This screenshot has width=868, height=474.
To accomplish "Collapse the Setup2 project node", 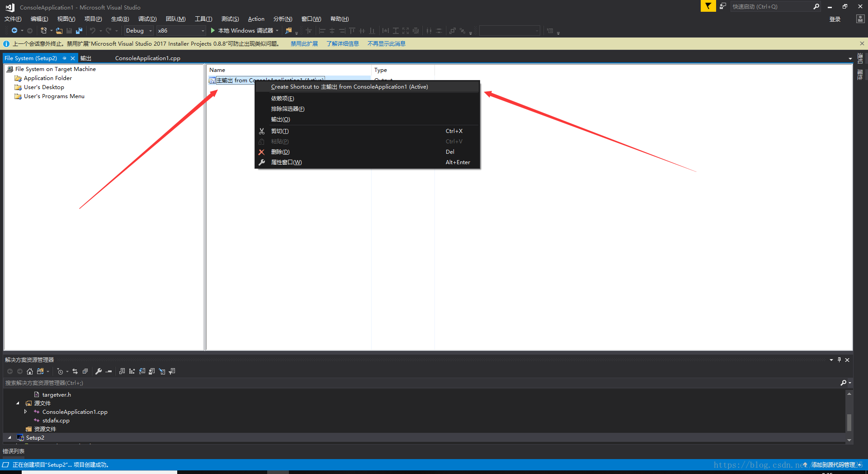I will click(9, 437).
